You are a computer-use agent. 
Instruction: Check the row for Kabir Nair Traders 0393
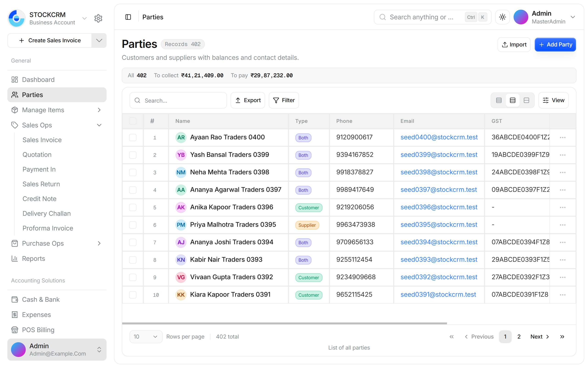(133, 260)
